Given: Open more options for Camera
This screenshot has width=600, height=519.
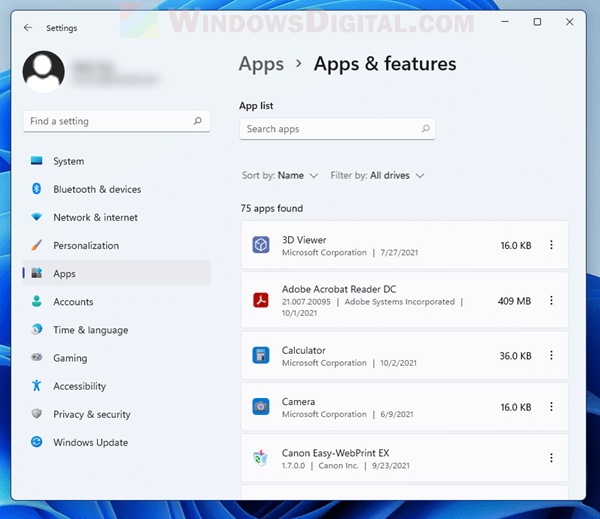Looking at the screenshot, I should [x=551, y=407].
